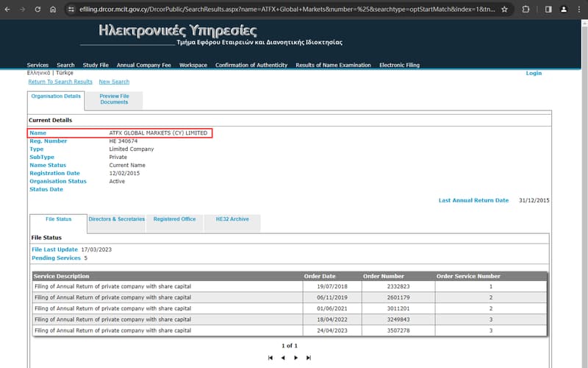Jump to last results page arrow
The width and height of the screenshot is (588, 368).
309,358
